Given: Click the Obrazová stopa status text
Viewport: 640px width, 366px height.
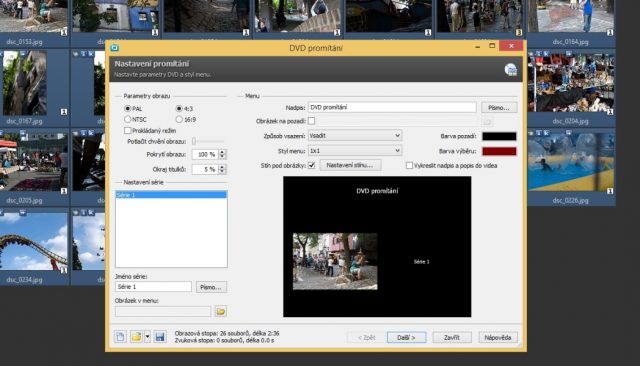Looking at the screenshot, I should pyautogui.click(x=227, y=333).
